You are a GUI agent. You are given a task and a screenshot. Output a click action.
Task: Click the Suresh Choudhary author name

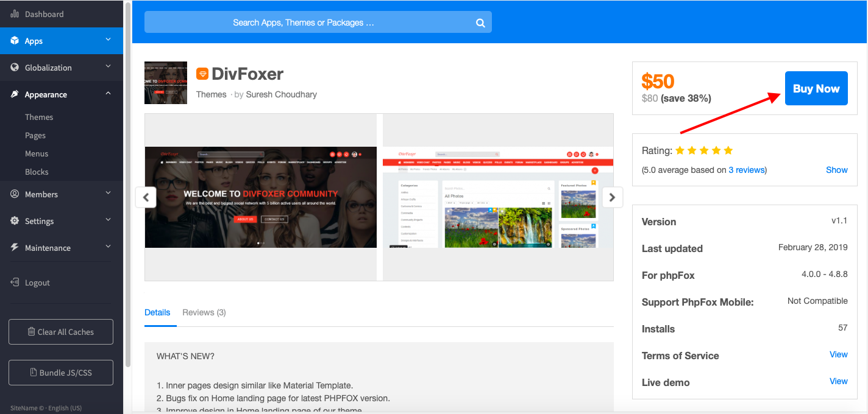[x=282, y=94]
